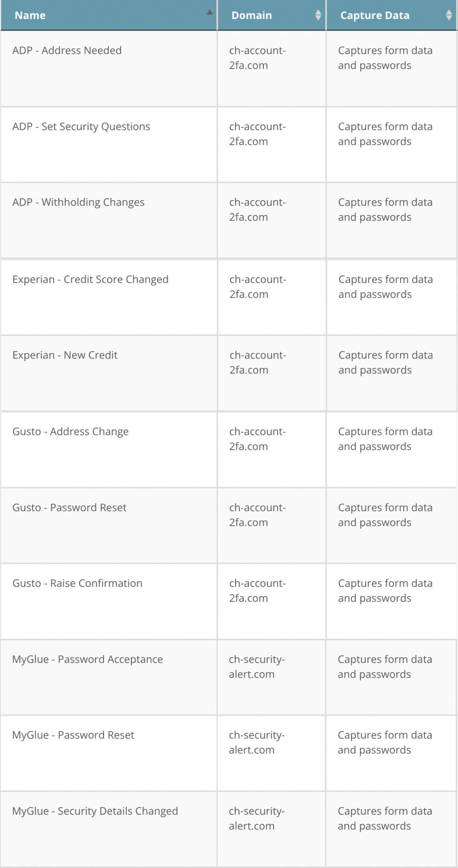Open the MyGlue - Password Reset entry
The image size is (458, 868).
(x=73, y=735)
